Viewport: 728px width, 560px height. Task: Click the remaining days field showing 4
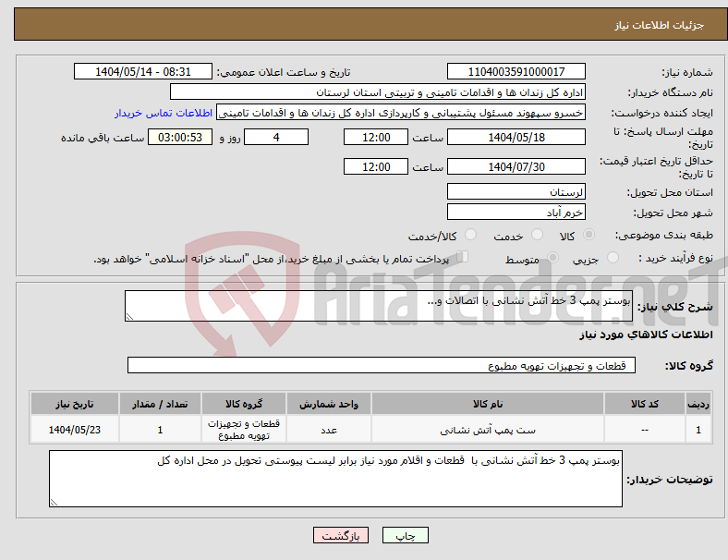[x=276, y=138]
